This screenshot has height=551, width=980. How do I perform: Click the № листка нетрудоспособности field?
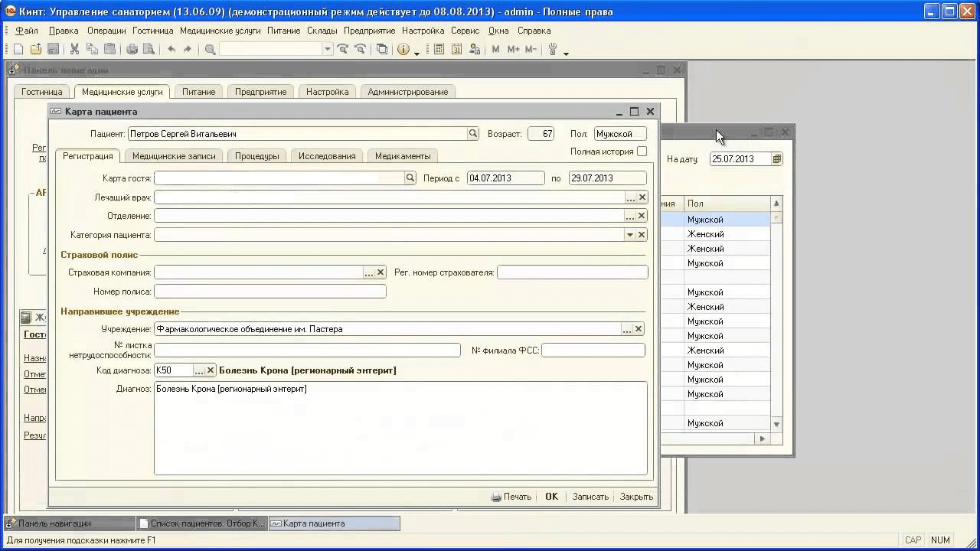click(307, 350)
